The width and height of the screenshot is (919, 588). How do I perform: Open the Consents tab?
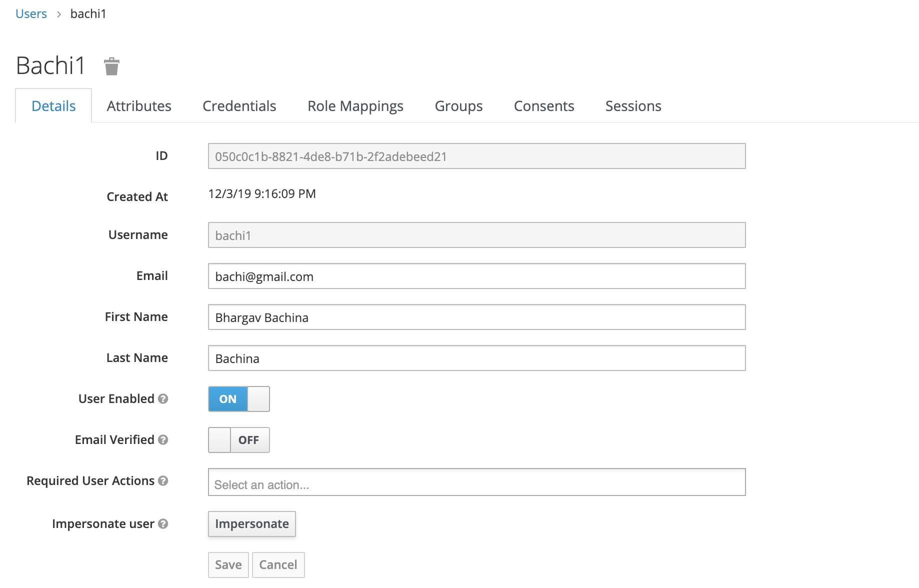(543, 105)
